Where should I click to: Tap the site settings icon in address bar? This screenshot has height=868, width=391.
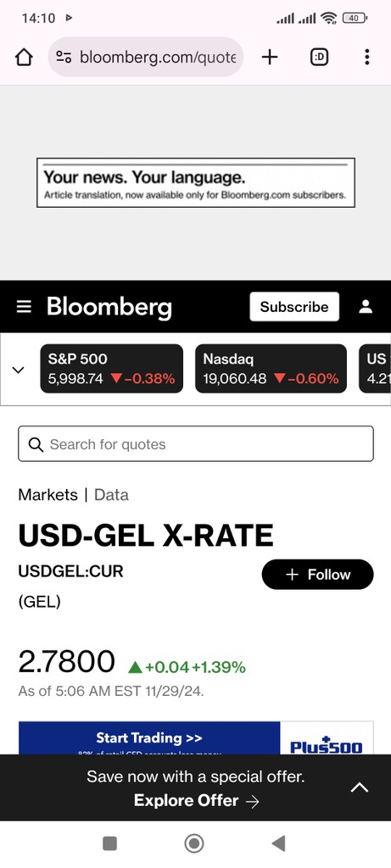[x=64, y=57]
